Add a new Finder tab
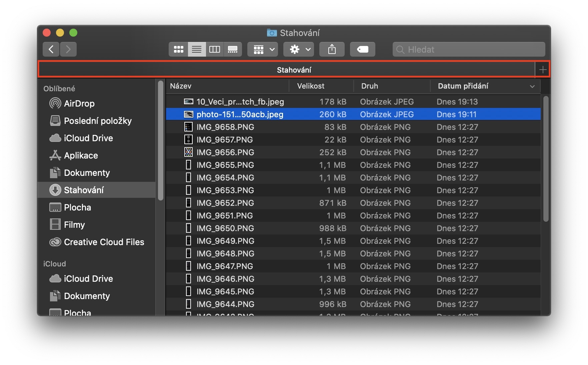This screenshot has width=588, height=365. (x=542, y=70)
